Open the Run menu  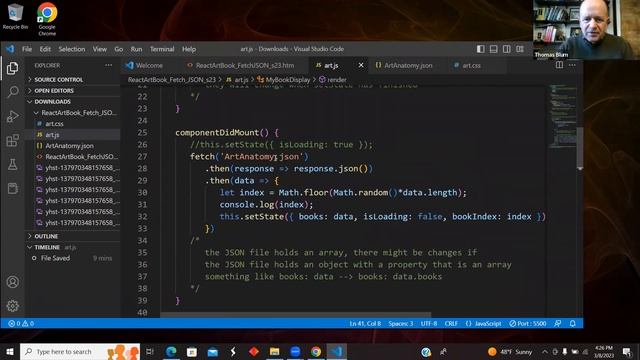click(x=136, y=49)
